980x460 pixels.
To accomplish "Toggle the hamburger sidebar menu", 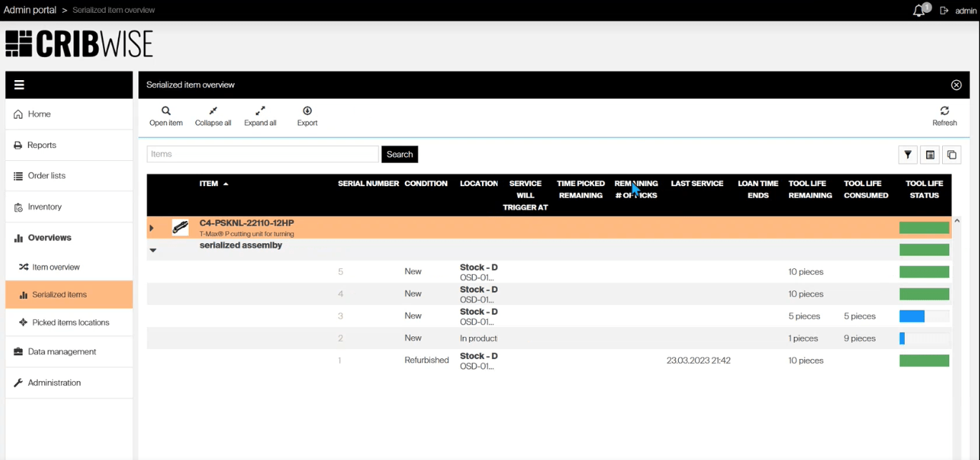I will point(19,85).
